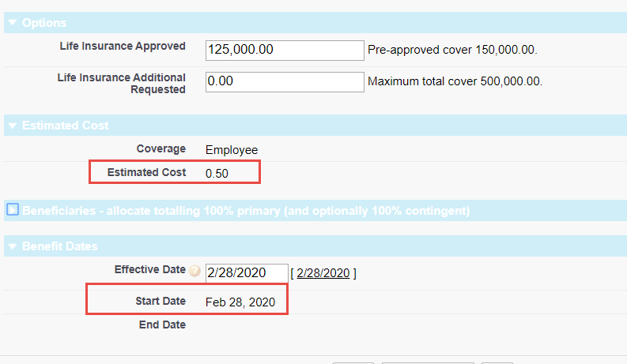The height and width of the screenshot is (364, 627).
Task: Click the Estimated Cost section header title
Action: click(66, 126)
